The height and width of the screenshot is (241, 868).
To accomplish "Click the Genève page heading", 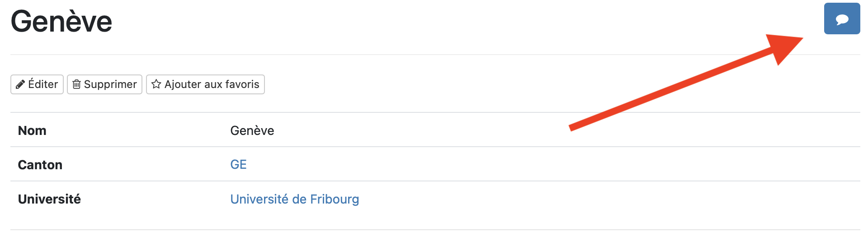I will (x=61, y=22).
